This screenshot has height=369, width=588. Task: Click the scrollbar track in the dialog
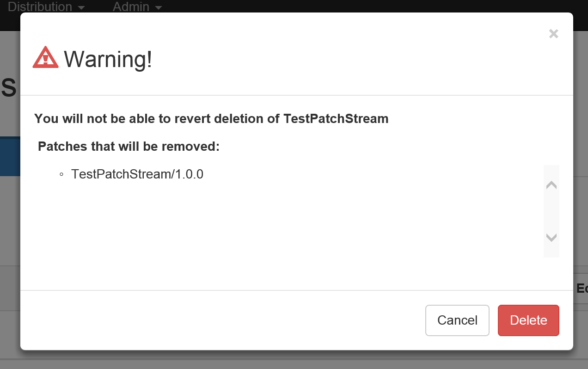551,211
